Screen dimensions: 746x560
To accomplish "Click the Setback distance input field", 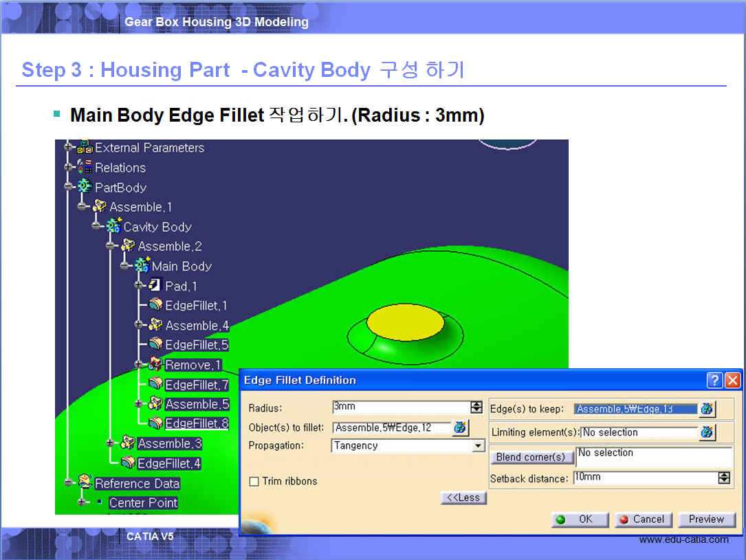I will coord(644,478).
